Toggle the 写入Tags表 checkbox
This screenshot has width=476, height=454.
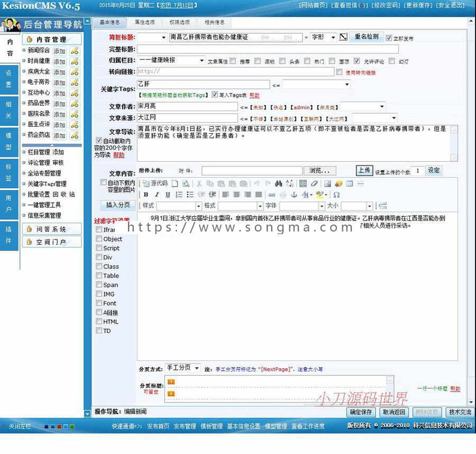click(x=215, y=95)
